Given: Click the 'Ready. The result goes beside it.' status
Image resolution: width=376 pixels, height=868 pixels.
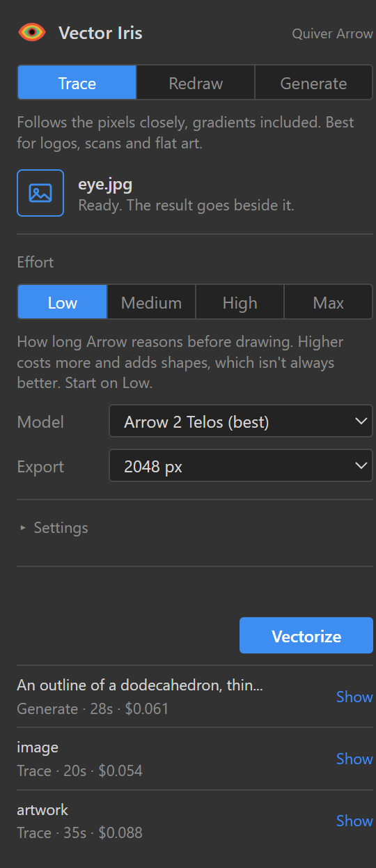Looking at the screenshot, I should (x=186, y=206).
